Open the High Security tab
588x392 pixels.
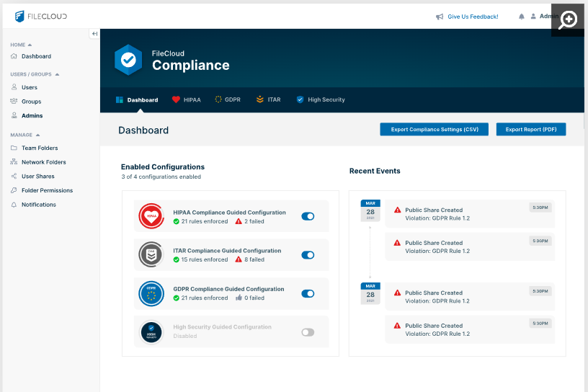point(321,99)
